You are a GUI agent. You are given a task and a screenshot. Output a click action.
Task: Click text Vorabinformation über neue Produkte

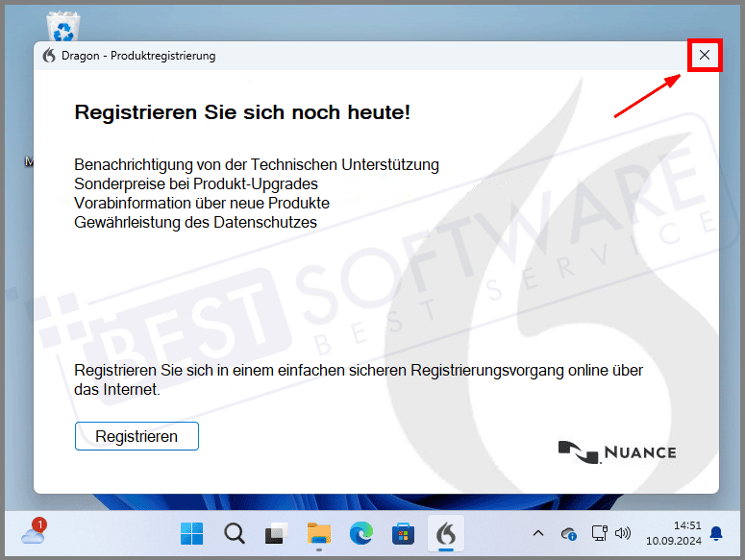click(202, 203)
